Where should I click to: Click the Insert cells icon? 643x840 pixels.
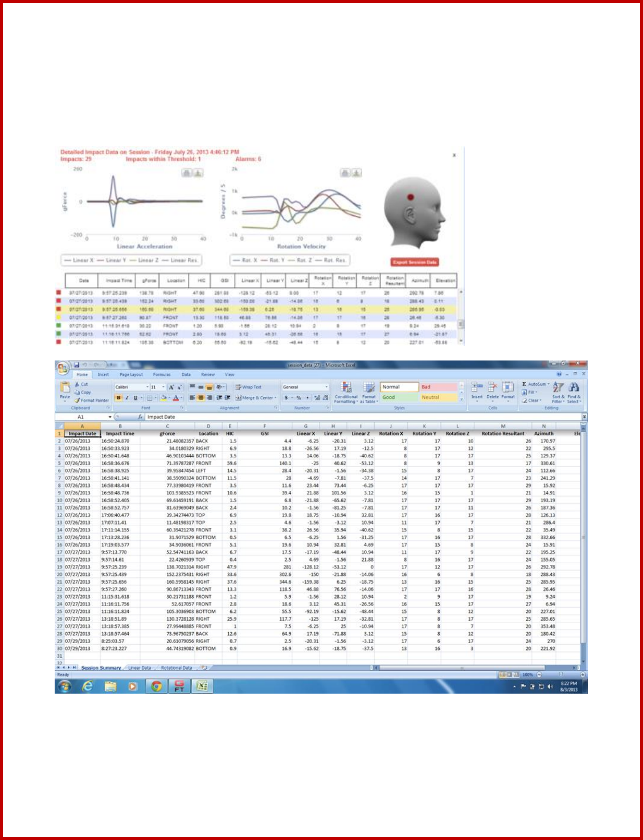[x=477, y=387]
